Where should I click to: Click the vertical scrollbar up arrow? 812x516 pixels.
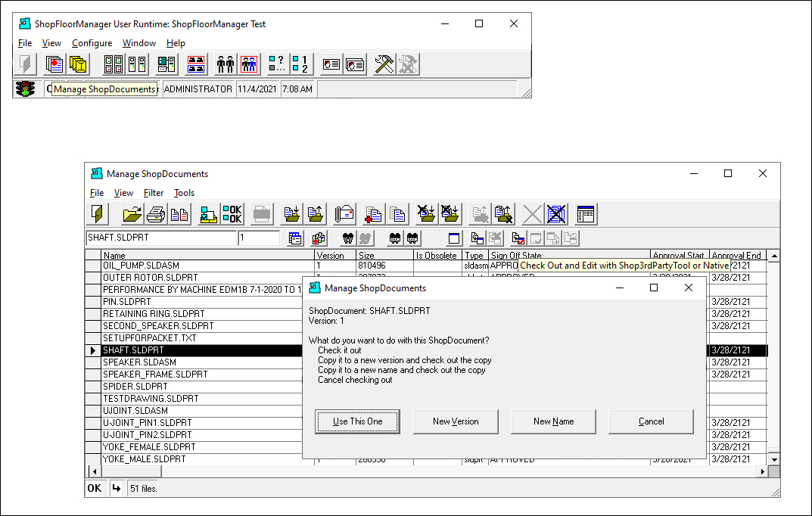click(x=773, y=256)
